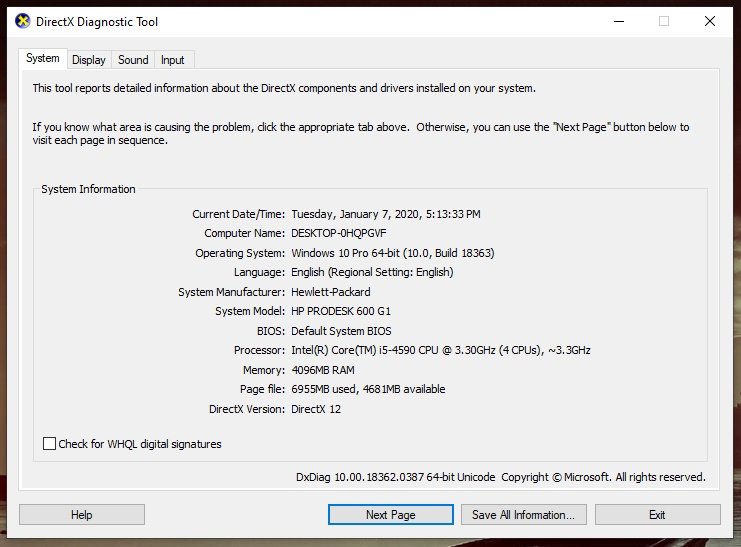Screen dimensions: 741x547
Task: Click the 'Page file:' label
Action: (x=263, y=389)
